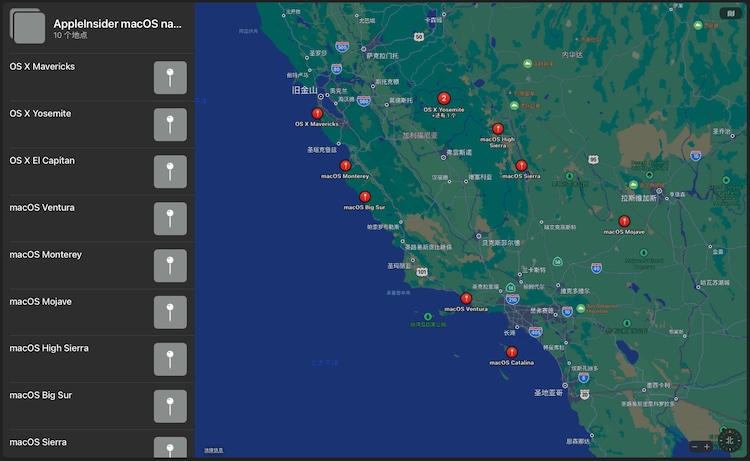750x461 pixels.
Task: Click the San Gorgonio Mountain park icon
Action: pos(581,308)
